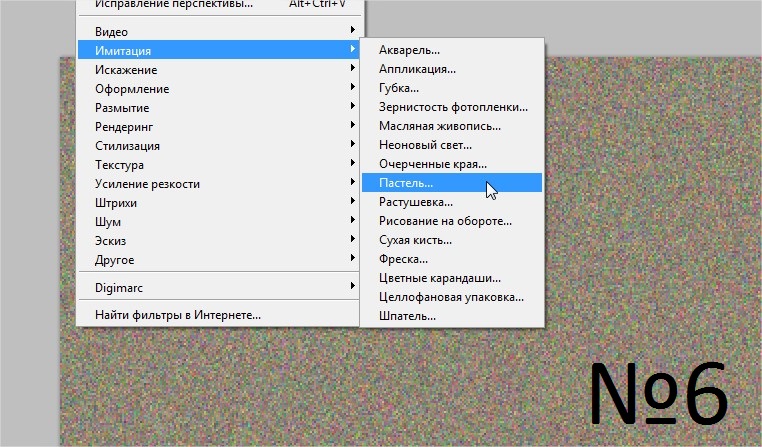762x447 pixels.
Task: Apply the Сухая кисть filter
Action: (x=452, y=239)
